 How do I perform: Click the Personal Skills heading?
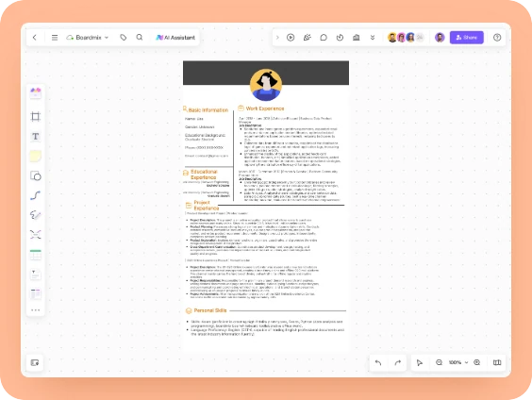[210, 310]
